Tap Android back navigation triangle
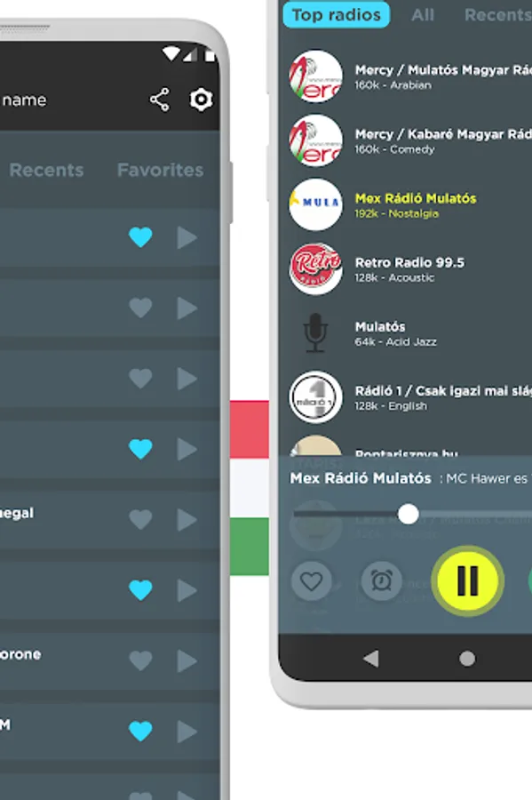Image resolution: width=532 pixels, height=800 pixels. pos(371,658)
